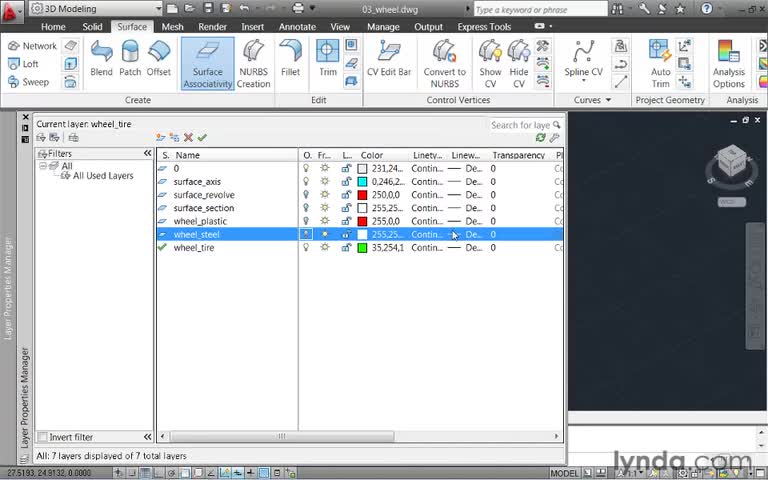
Task: Change the surface_axis cyan color swatch
Action: tap(362, 182)
